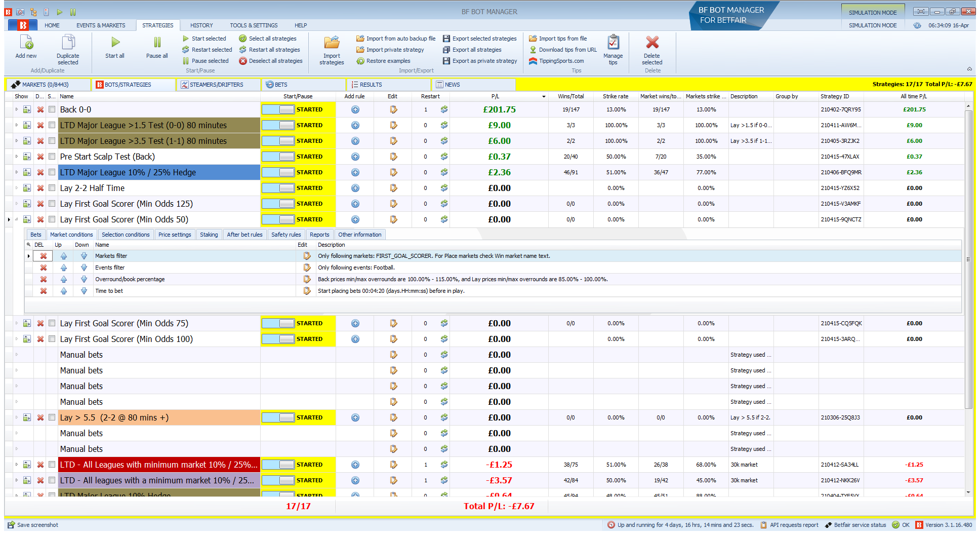980x535 pixels.
Task: Collapse the ribbon with the chevron
Action: [969, 69]
